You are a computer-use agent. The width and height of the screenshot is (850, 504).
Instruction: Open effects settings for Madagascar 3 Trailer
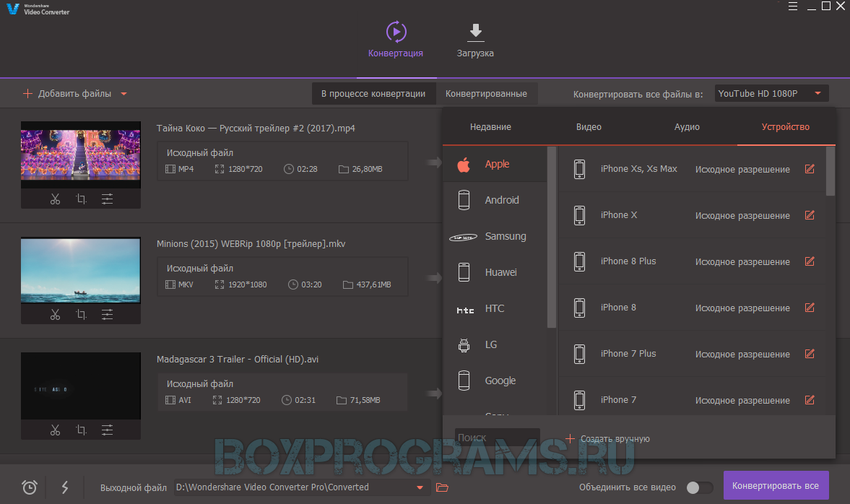coord(108,430)
